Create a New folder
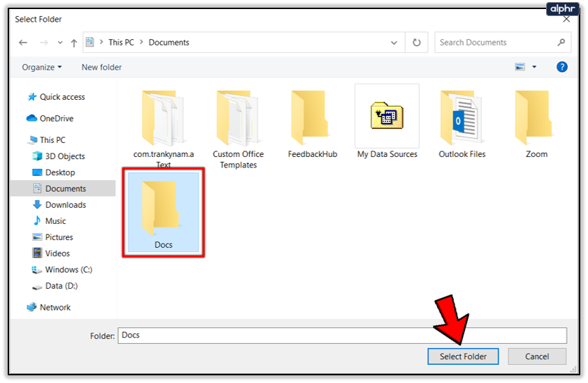Viewport: 588px width, 383px height. [x=102, y=67]
